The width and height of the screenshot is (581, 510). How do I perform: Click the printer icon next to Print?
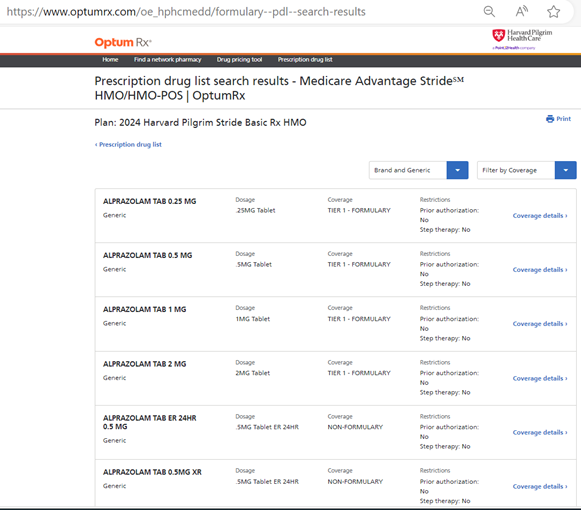(x=550, y=119)
